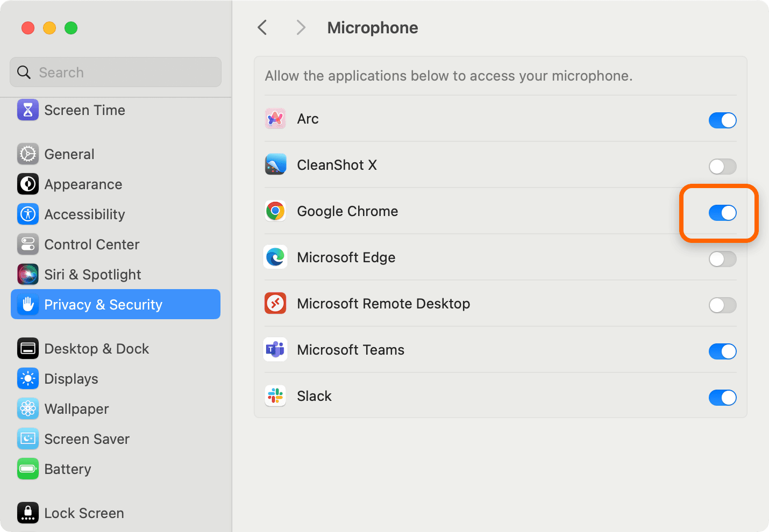Click the Microsoft Remote Desktop app icon

coord(275,304)
